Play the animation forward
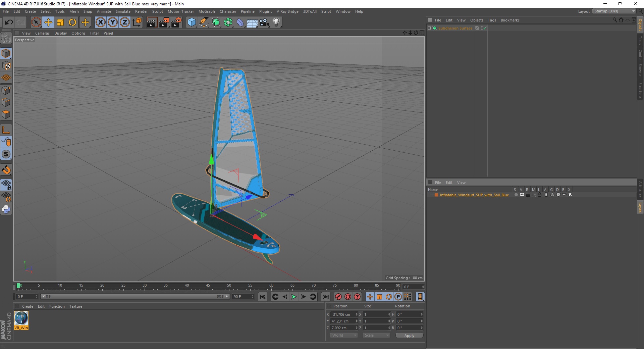 (294, 297)
